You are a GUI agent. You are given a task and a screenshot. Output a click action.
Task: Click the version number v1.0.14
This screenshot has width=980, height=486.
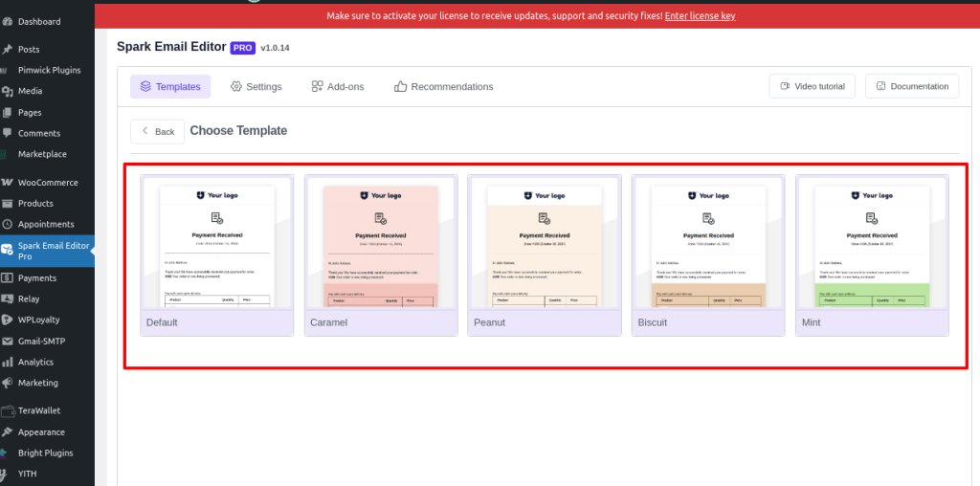pyautogui.click(x=275, y=48)
